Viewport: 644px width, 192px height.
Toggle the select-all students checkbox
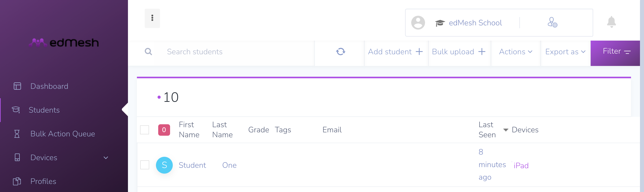click(145, 130)
